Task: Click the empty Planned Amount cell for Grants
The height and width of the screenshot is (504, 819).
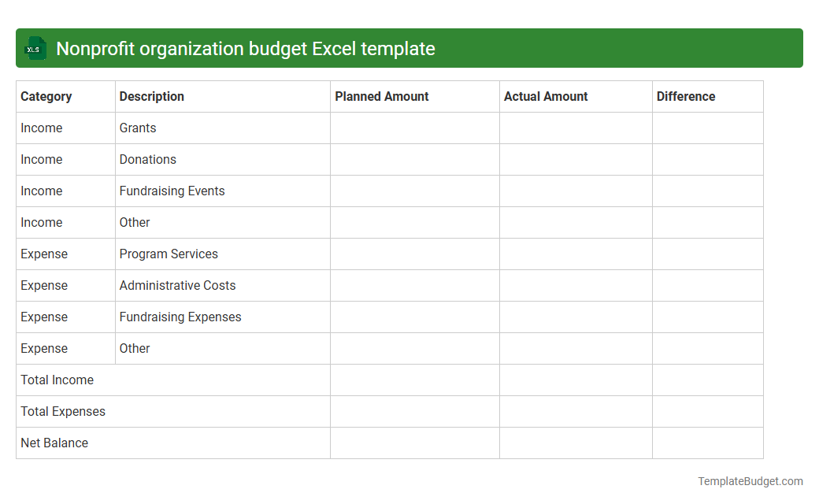Action: tap(414, 128)
